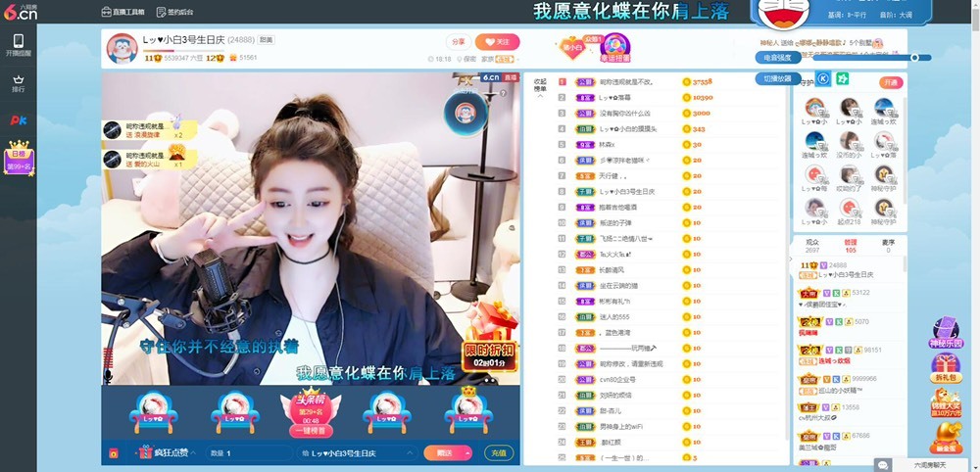Expand the 家族 dropdown arrow
This screenshot has height=472, width=980.
[518, 60]
